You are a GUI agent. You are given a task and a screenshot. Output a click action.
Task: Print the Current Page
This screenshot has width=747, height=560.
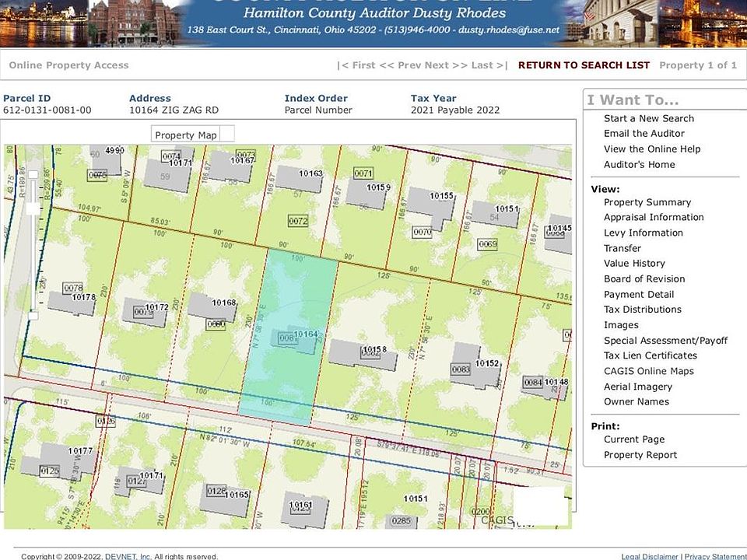pos(633,439)
